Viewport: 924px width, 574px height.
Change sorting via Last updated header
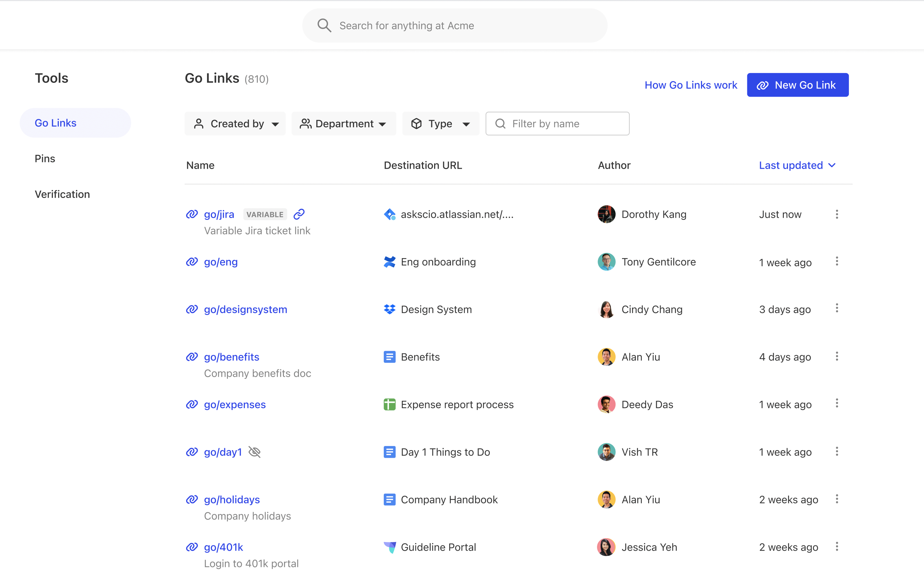[x=797, y=165]
